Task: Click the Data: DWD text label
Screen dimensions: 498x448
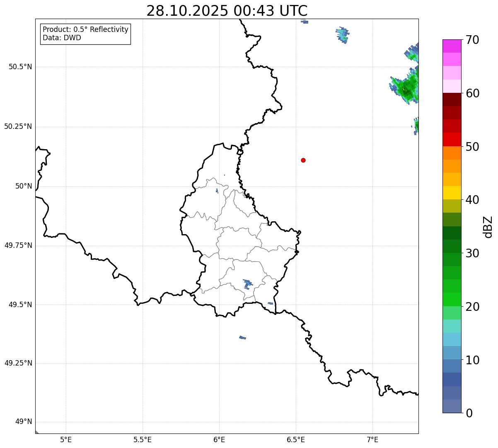Action: pos(62,38)
